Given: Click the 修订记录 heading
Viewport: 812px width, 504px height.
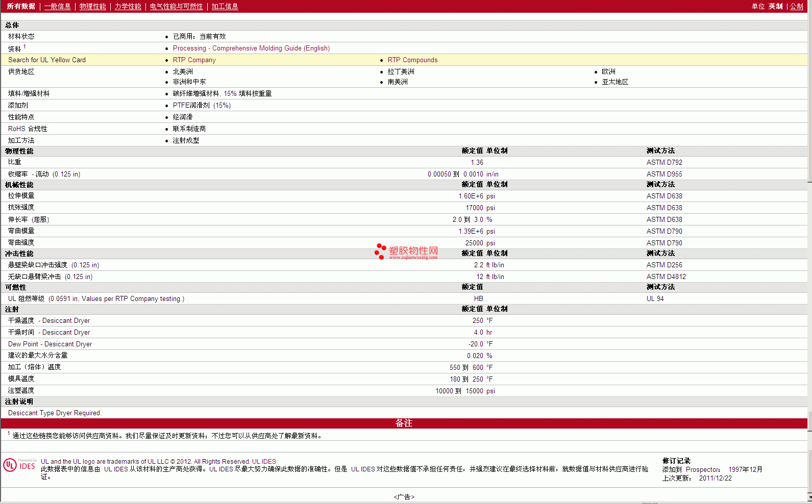Looking at the screenshot, I should [x=676, y=461].
